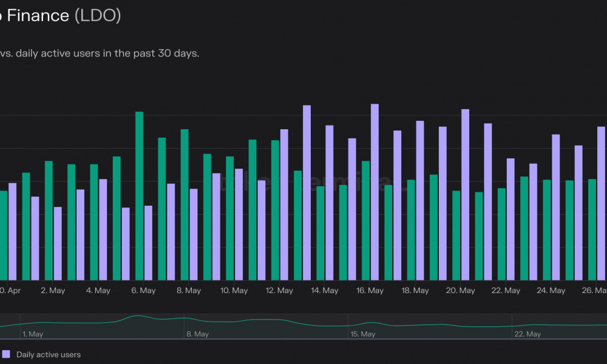Click the "24. May" main x-axis label
607x364 pixels.
(551, 291)
